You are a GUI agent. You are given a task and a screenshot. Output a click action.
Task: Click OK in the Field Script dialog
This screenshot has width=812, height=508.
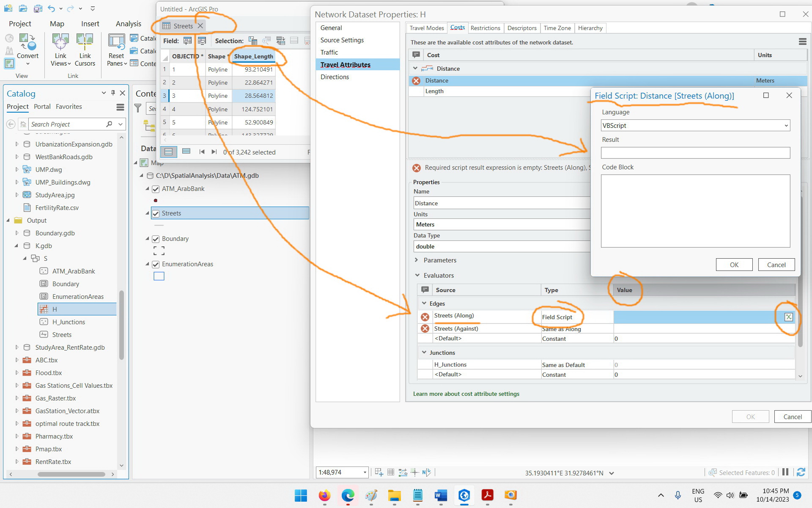(734, 265)
